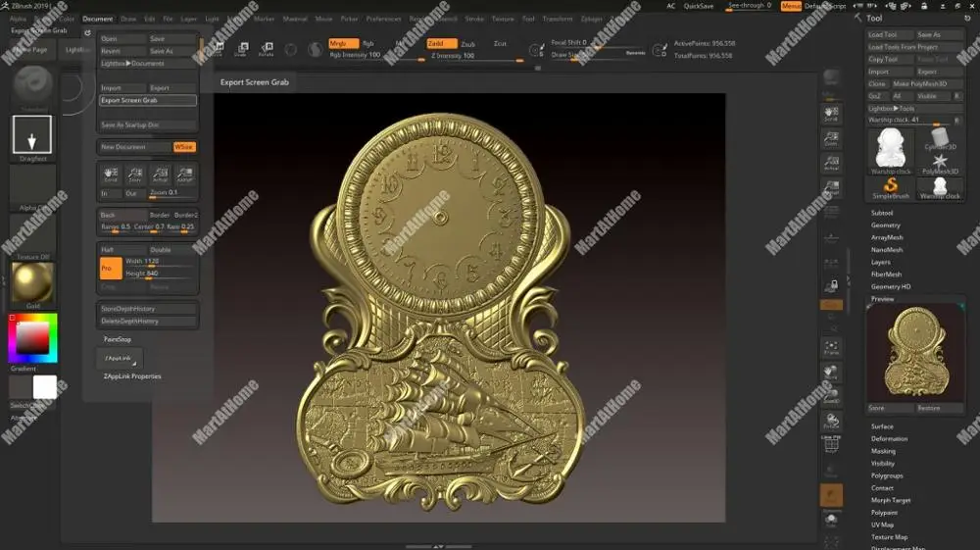Click Export Screen Grab in the Document menu

pos(148,100)
